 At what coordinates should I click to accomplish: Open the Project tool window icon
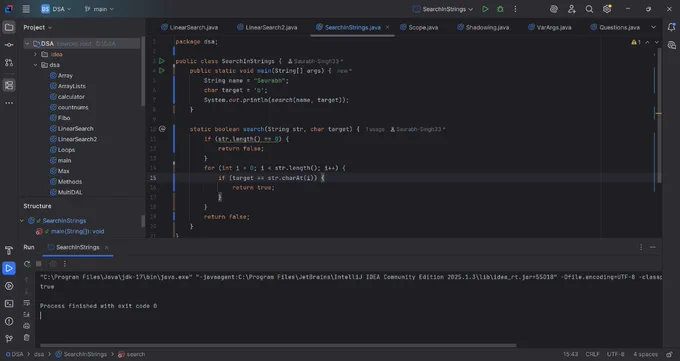pos(9,27)
